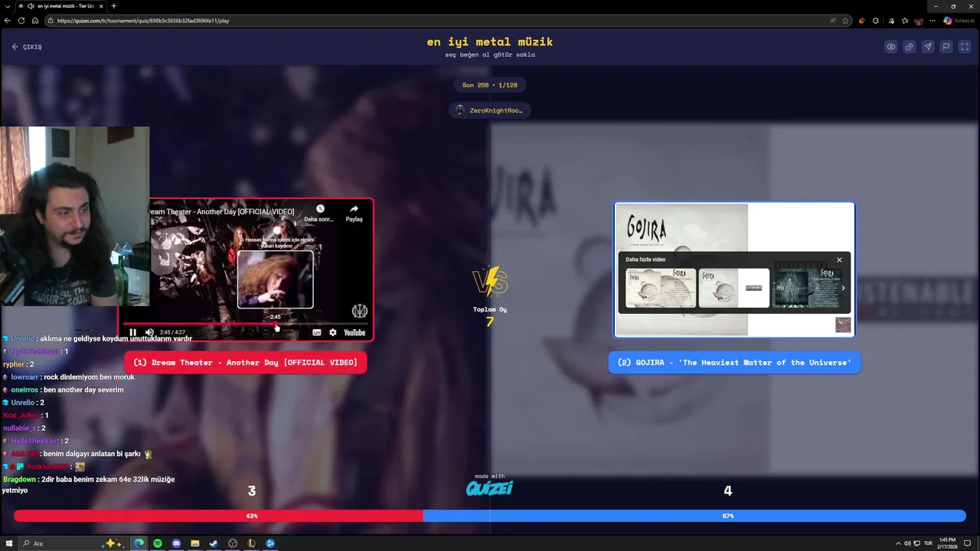Open video on YouTube via logo
Image resolution: width=980 pixels, height=551 pixels.
(x=354, y=332)
